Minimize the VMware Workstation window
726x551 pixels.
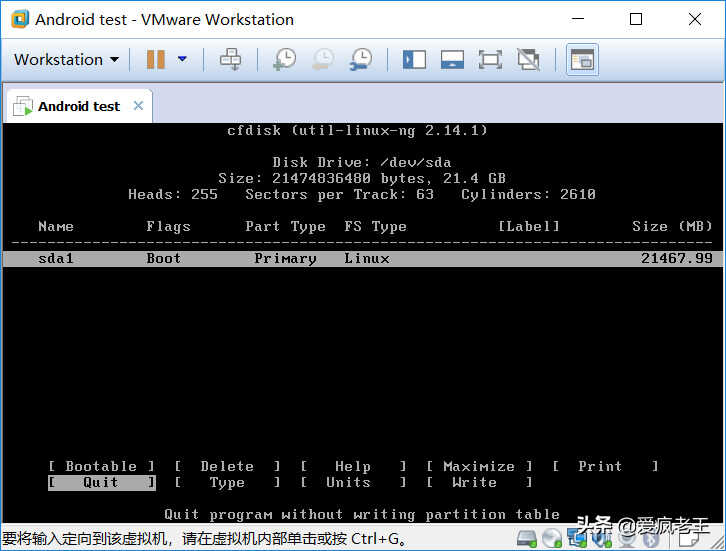(x=578, y=19)
